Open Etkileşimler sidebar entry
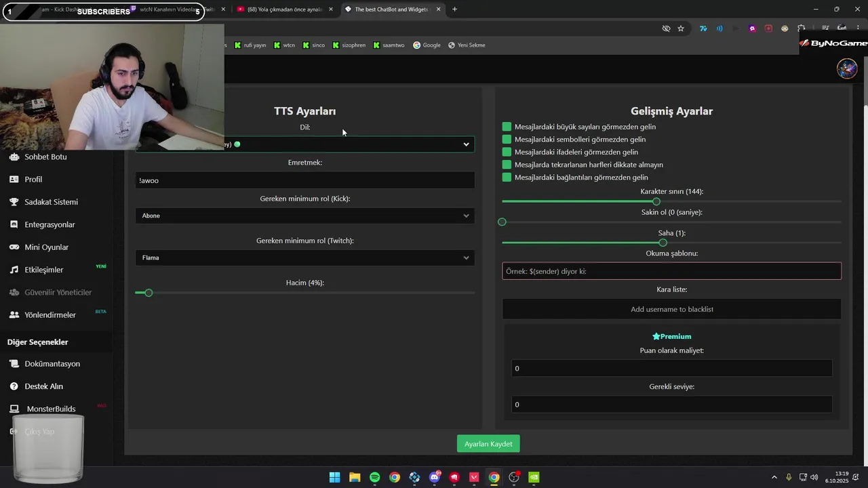Image resolution: width=868 pixels, height=488 pixels. [43, 270]
